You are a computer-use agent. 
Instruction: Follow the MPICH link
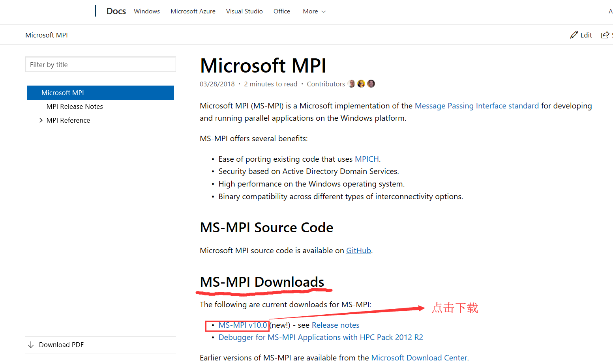tap(367, 159)
